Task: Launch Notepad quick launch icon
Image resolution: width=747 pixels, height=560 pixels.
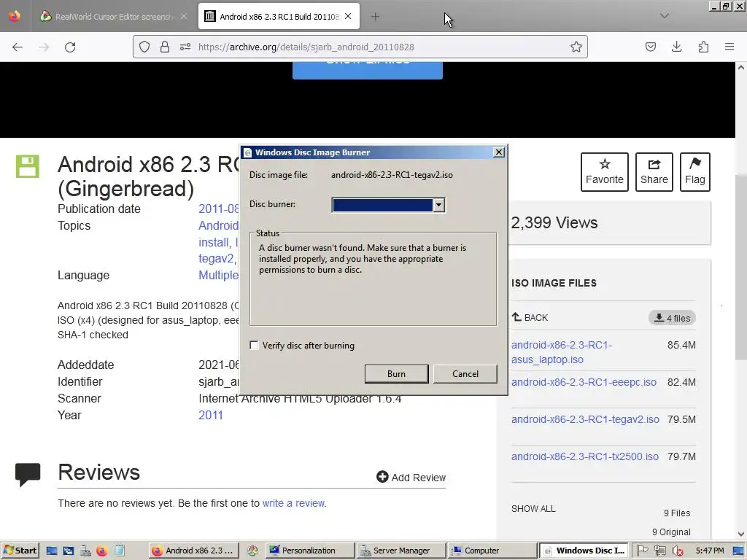Action: 119,551
